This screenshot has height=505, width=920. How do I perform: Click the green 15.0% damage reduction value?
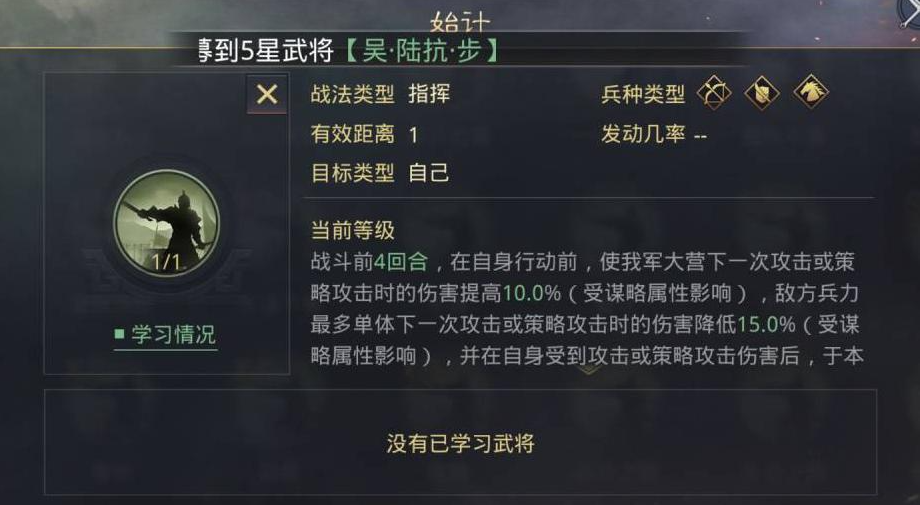[x=766, y=324]
